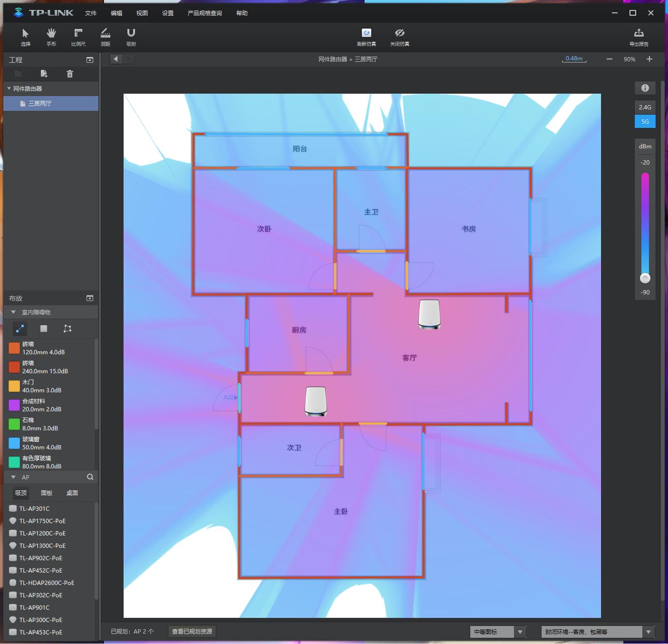Viewport: 668px width, 644px height.
Task: Open the environment type dropdown
Action: (648, 632)
